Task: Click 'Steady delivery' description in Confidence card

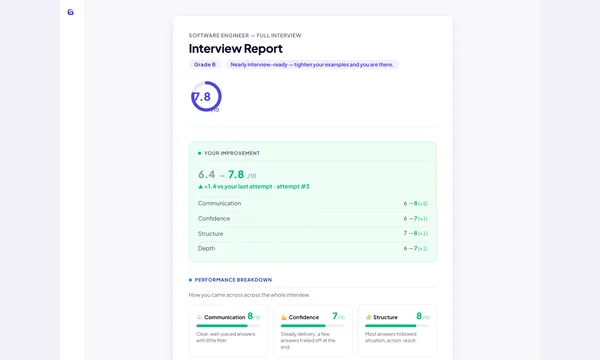Action: [x=308, y=340]
